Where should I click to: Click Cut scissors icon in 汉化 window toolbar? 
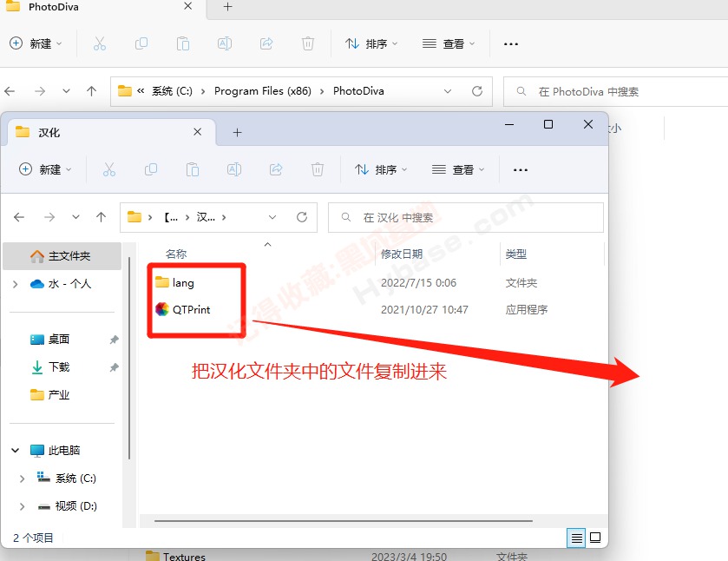click(x=109, y=169)
